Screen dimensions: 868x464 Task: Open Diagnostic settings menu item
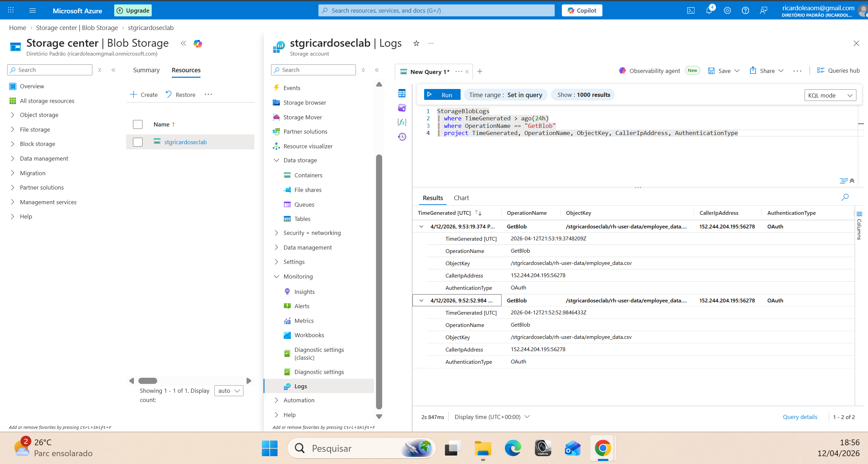(319, 372)
